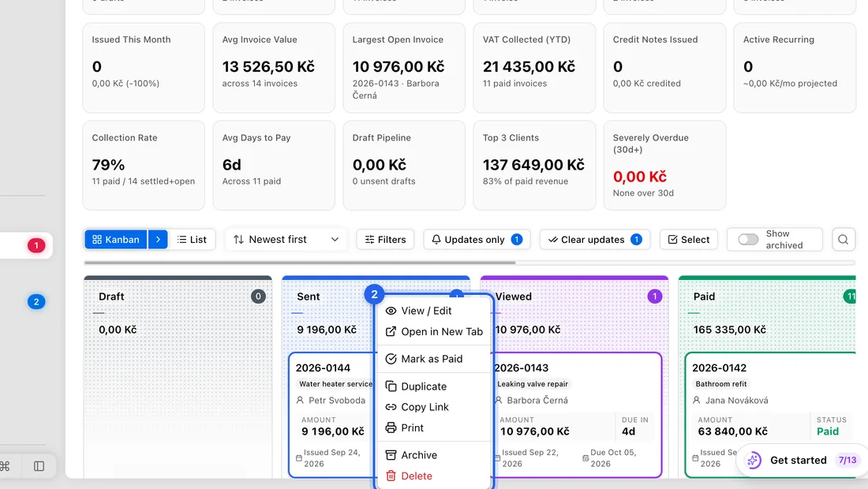Screen dimensions: 868x489
Task: Choose View / Edit from the context menu
Action: click(434, 311)
